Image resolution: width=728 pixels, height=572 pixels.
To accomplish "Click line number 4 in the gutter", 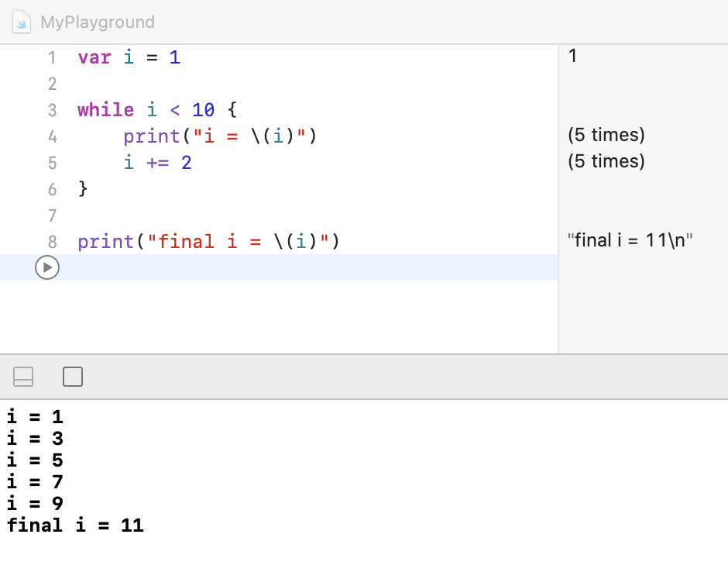I will 52,136.
